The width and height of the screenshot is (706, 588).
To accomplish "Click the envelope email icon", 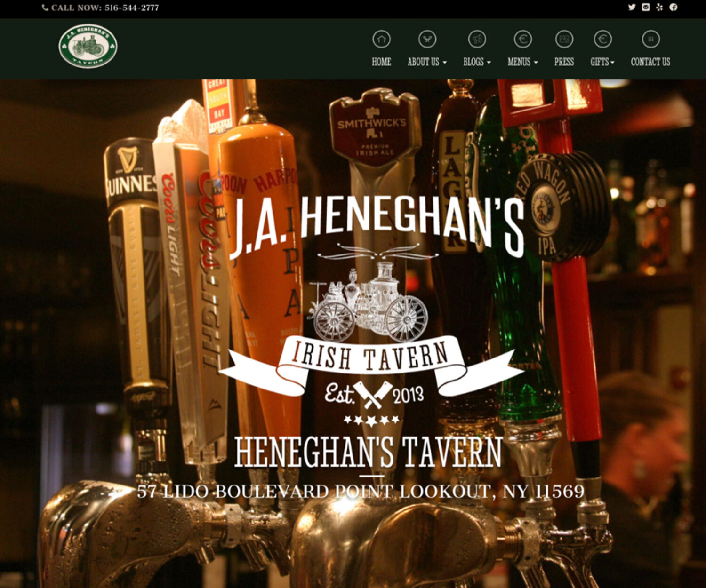I will coord(646,7).
